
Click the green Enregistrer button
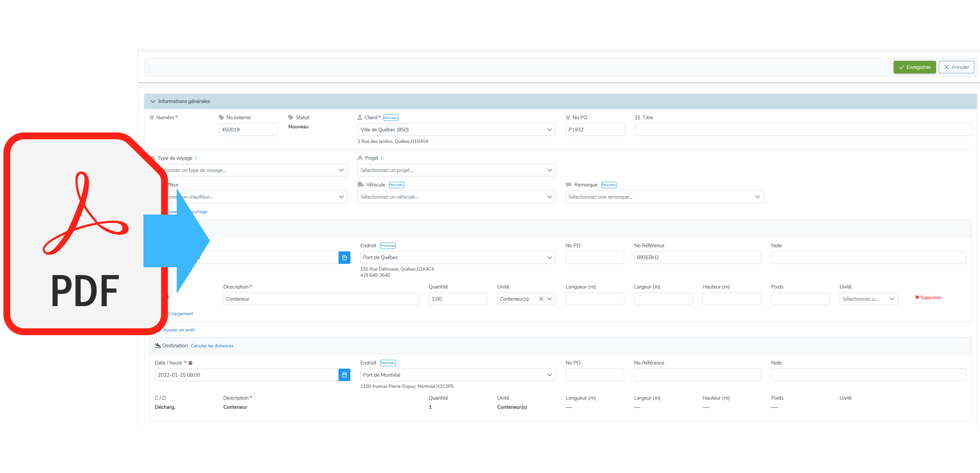915,67
